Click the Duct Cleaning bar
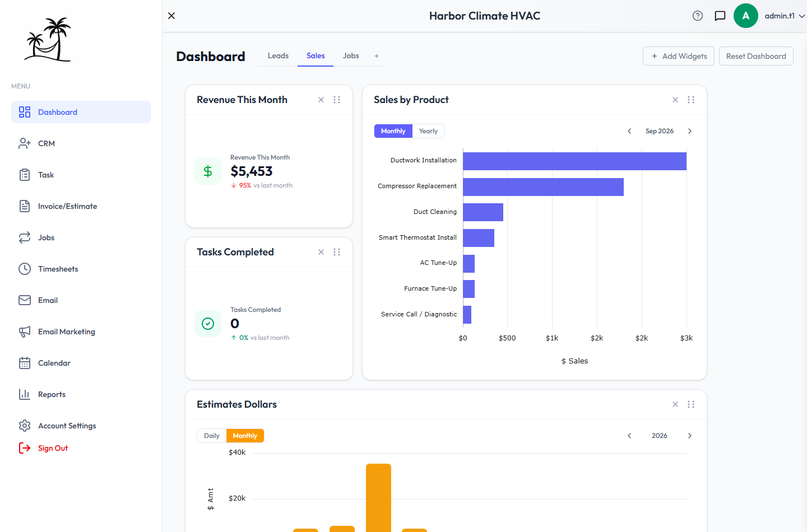The height and width of the screenshot is (532, 807). (483, 212)
